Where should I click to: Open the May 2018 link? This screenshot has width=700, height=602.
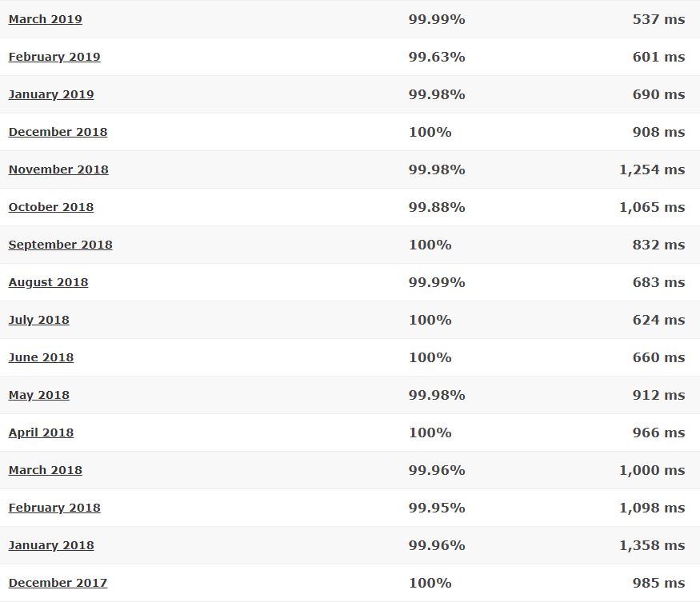(x=39, y=395)
